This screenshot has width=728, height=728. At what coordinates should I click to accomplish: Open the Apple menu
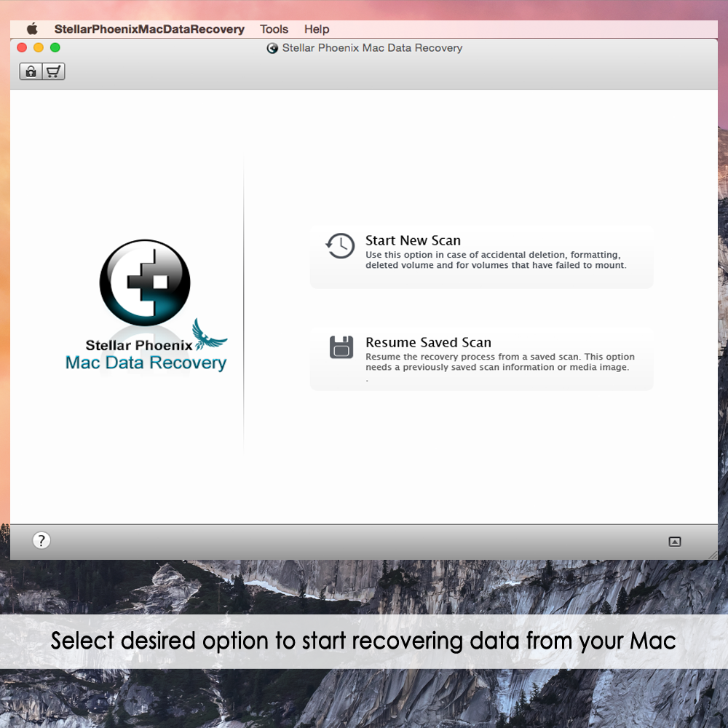point(32,29)
